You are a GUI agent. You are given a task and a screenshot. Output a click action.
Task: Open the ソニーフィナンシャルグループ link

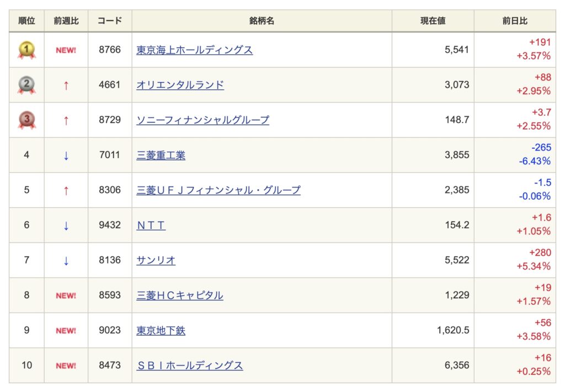click(202, 120)
